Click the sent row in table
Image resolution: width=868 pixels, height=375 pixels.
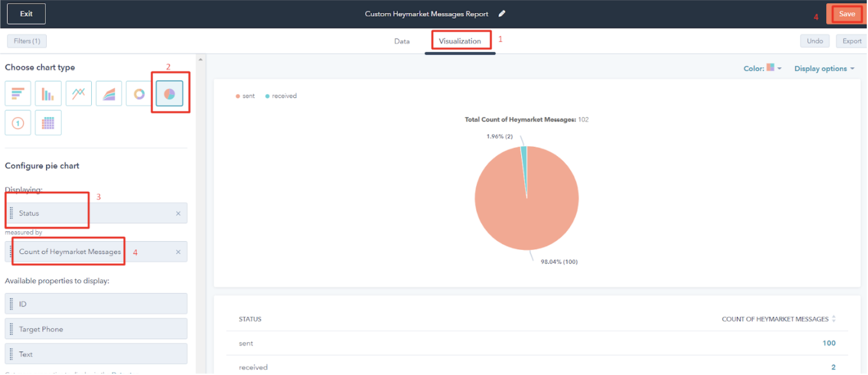(537, 343)
